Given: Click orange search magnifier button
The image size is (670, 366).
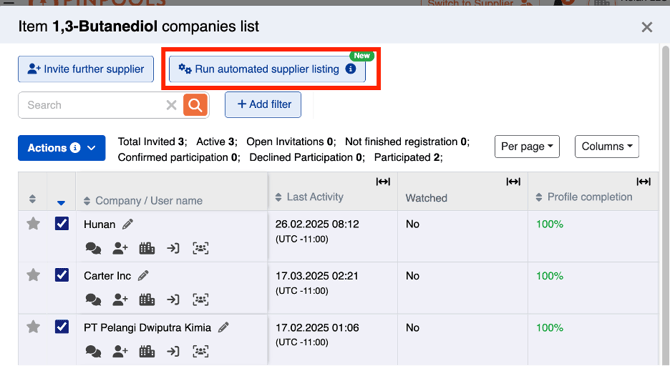Looking at the screenshot, I should (195, 105).
